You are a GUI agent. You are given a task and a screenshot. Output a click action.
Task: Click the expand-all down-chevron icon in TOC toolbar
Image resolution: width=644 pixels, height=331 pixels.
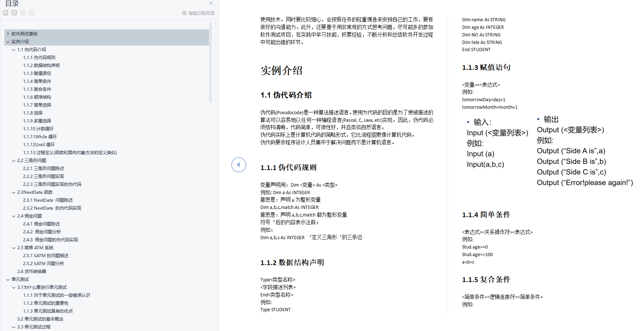5,13
